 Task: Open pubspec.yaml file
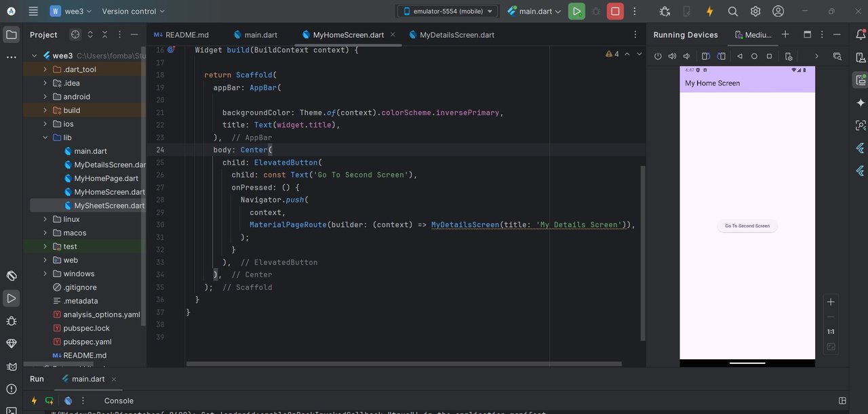[87, 341]
